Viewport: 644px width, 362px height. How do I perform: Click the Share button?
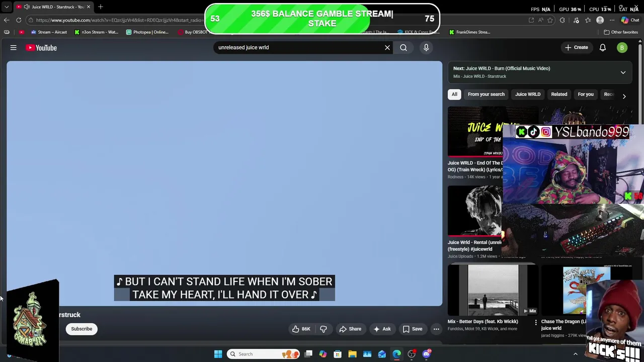point(350,329)
